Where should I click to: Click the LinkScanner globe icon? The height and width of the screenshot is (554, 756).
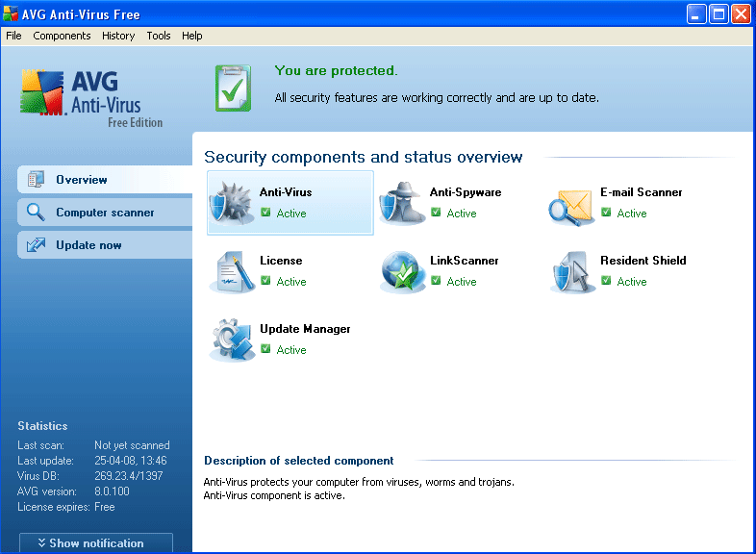(x=402, y=271)
